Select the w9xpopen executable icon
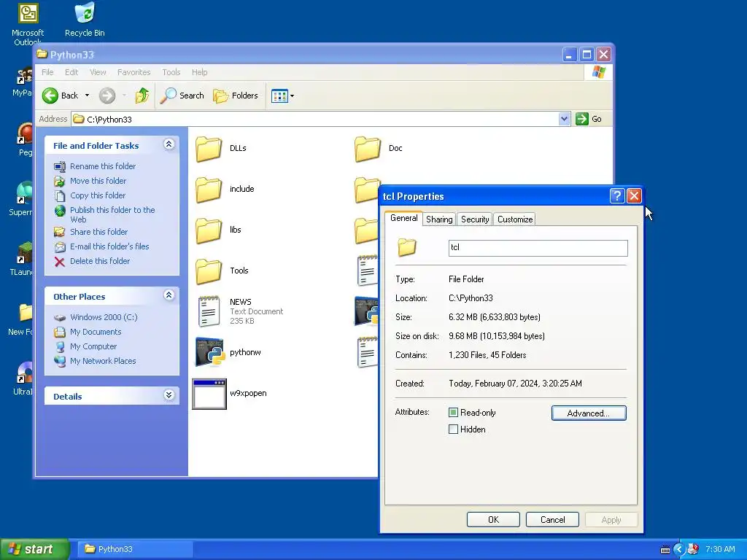 209,394
